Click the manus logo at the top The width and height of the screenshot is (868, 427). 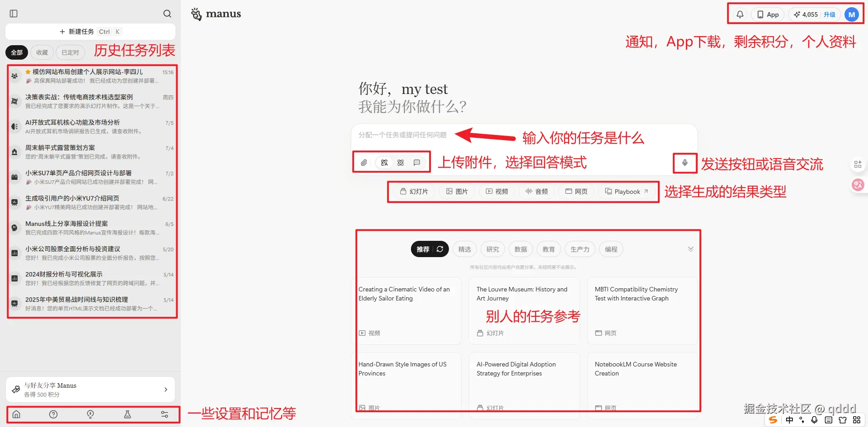(216, 14)
